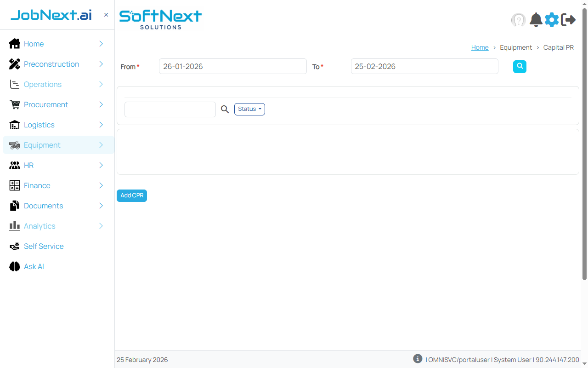This screenshot has height=368, width=588.
Task: Click the From date field
Action: click(232, 66)
